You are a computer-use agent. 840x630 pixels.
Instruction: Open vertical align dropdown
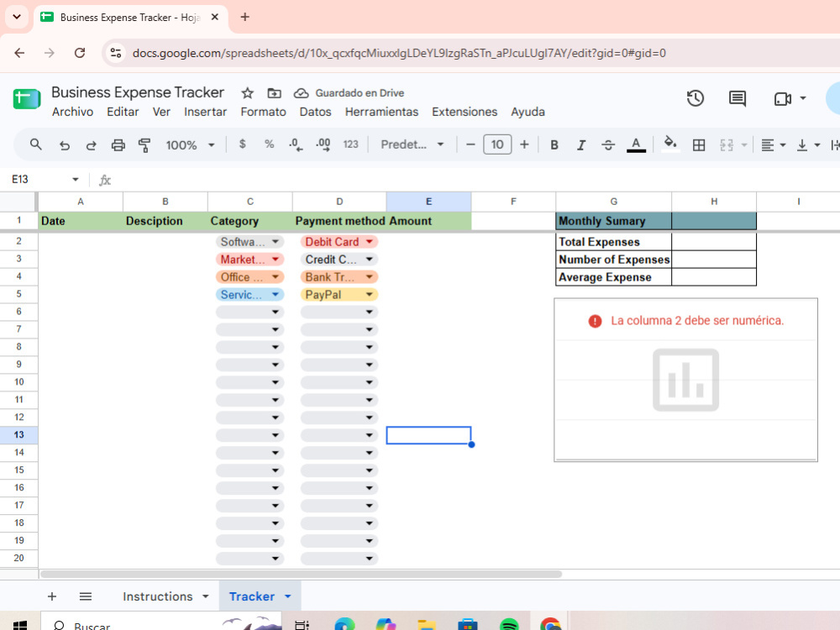(808, 145)
